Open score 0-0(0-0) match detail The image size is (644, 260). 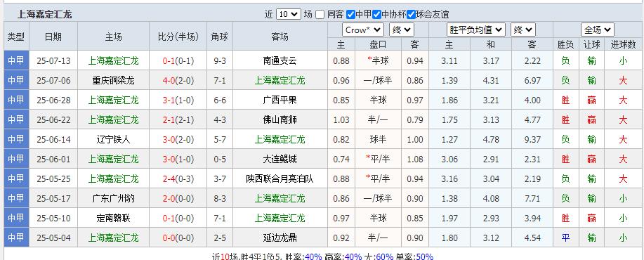click(x=178, y=238)
